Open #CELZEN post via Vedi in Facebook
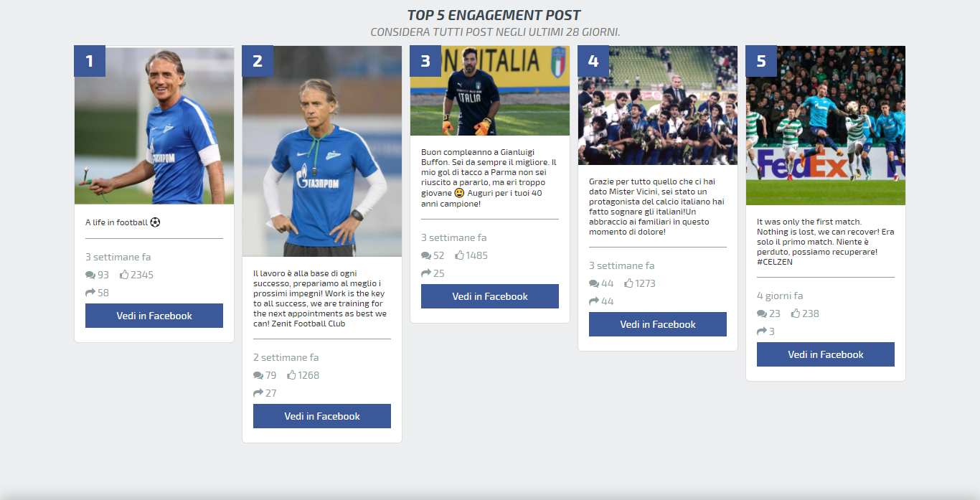 click(826, 354)
